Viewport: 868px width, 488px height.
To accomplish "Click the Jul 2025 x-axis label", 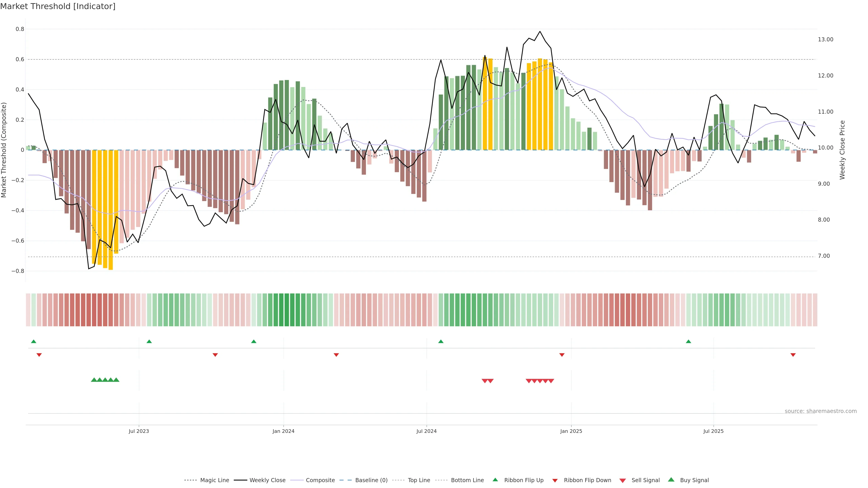I will pyautogui.click(x=713, y=431).
